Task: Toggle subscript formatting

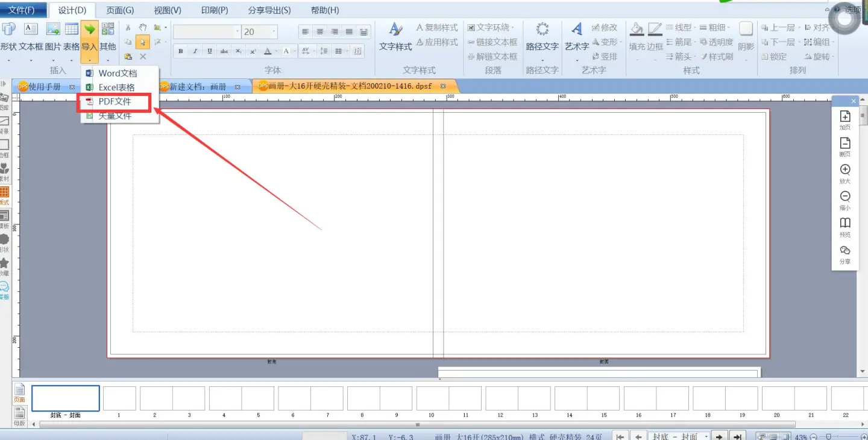Action: 239,51
